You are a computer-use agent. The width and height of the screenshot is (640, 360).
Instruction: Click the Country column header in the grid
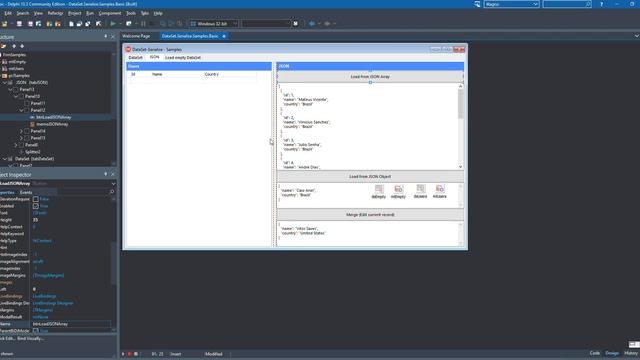(211, 74)
